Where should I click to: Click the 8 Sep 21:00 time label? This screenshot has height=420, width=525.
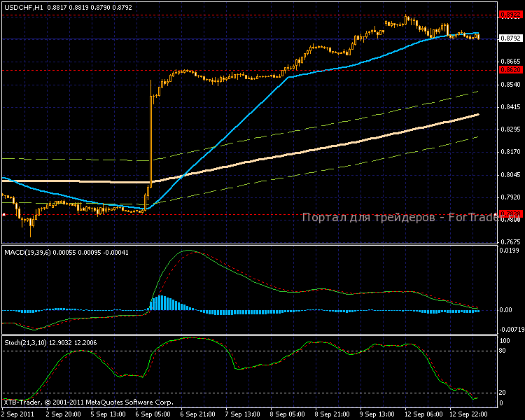click(x=332, y=414)
